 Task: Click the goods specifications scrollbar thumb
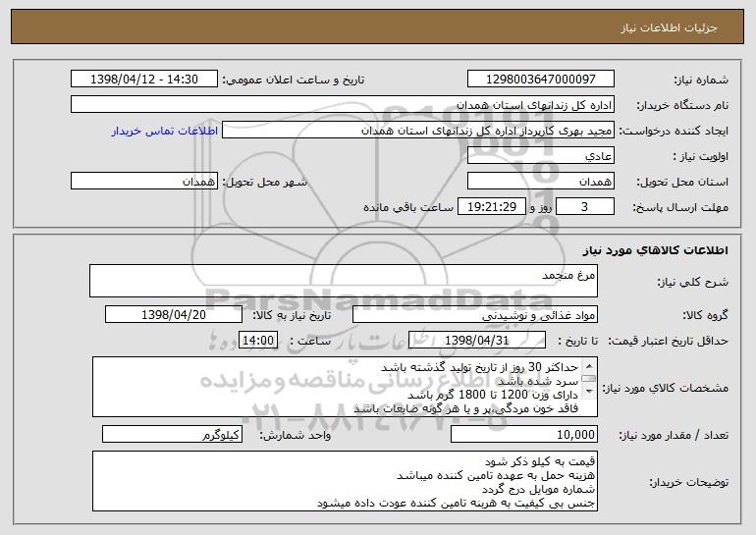[x=589, y=378]
